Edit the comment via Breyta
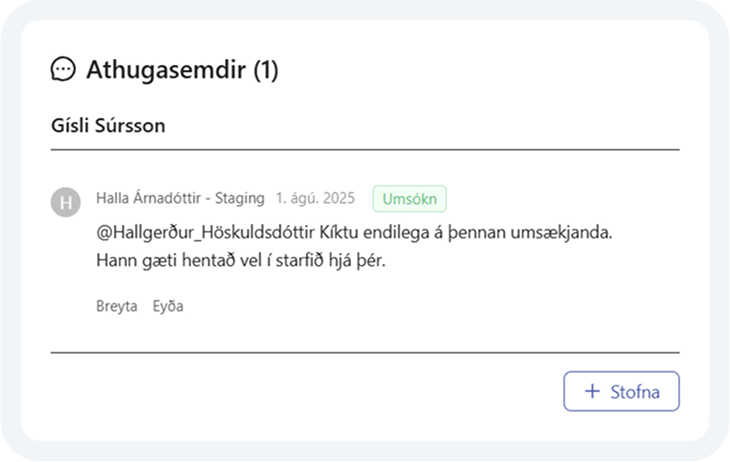The height and width of the screenshot is (462, 730). tap(116, 306)
